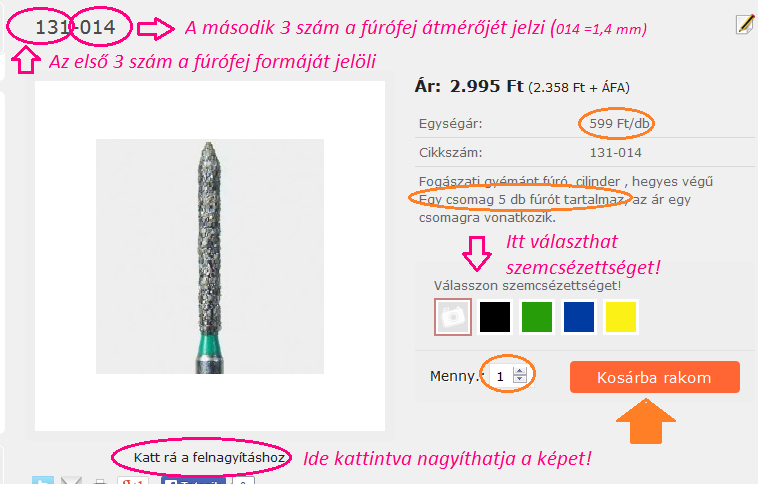Open the dental diamond bur product image

click(x=210, y=256)
